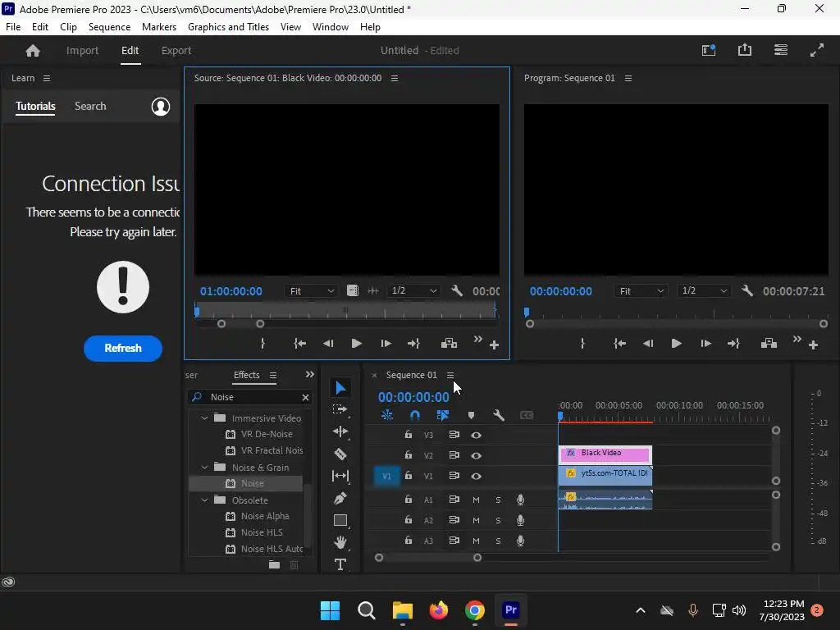Image resolution: width=840 pixels, height=630 pixels.
Task: Select the VR De-Noise effect
Action: pos(267,434)
